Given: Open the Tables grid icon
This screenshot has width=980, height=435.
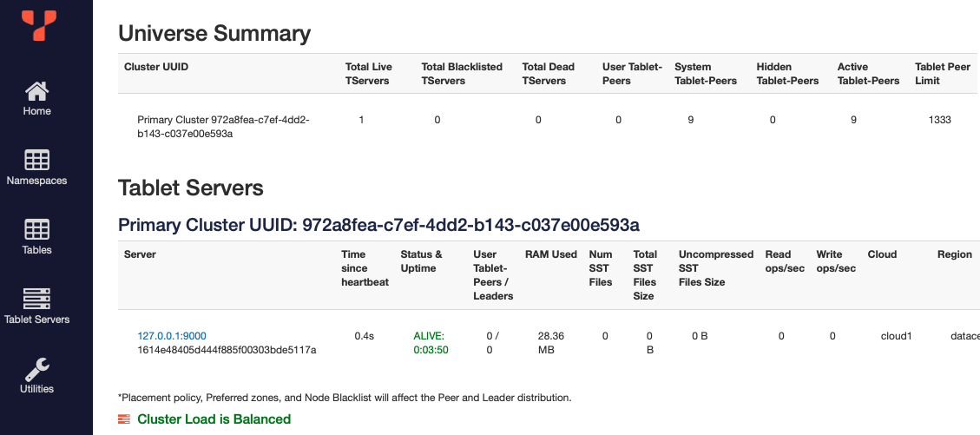Looking at the screenshot, I should coord(37,229).
